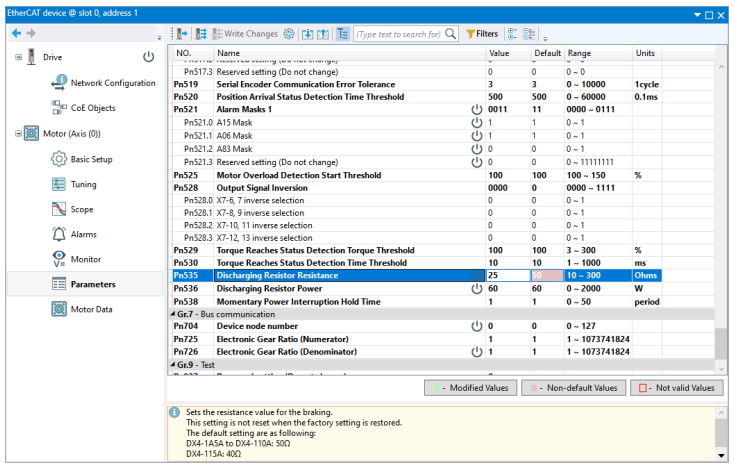
Task: Click the Drive power icon in the tree
Action: (149, 57)
